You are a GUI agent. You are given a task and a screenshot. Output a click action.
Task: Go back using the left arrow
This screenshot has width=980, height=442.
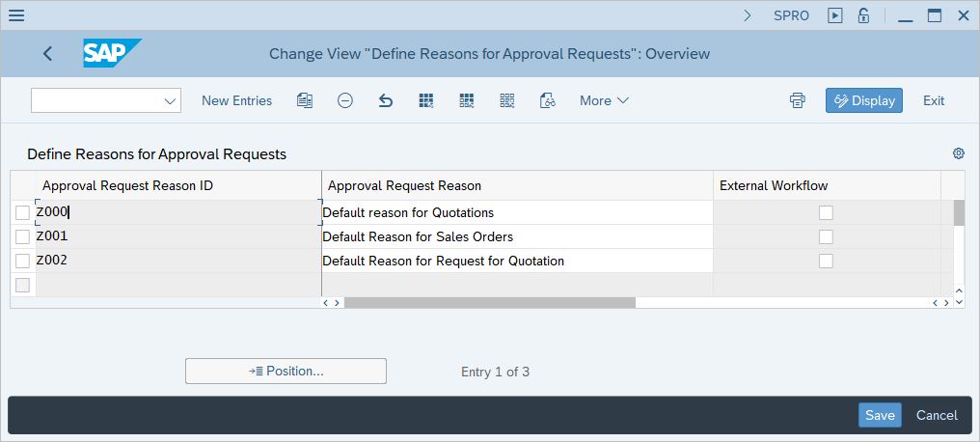[x=48, y=54]
